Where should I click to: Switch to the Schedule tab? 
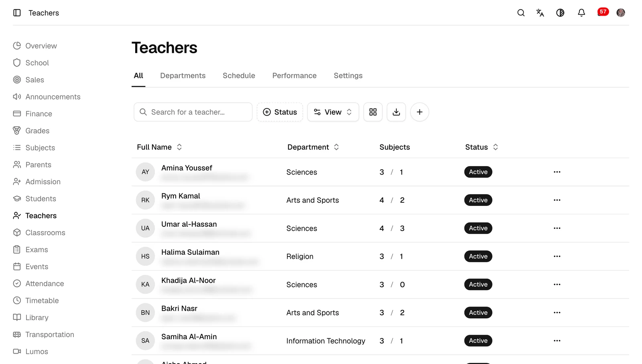point(239,75)
